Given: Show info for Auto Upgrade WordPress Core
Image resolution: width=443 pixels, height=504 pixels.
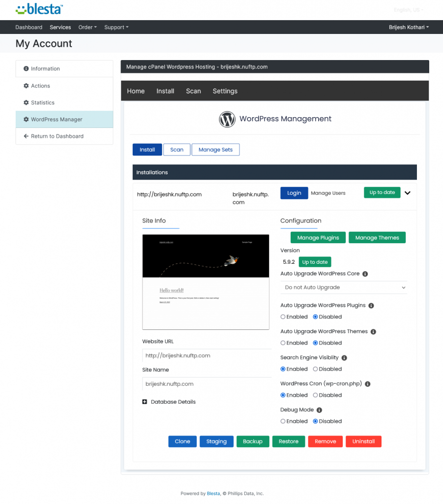Looking at the screenshot, I should click(365, 274).
